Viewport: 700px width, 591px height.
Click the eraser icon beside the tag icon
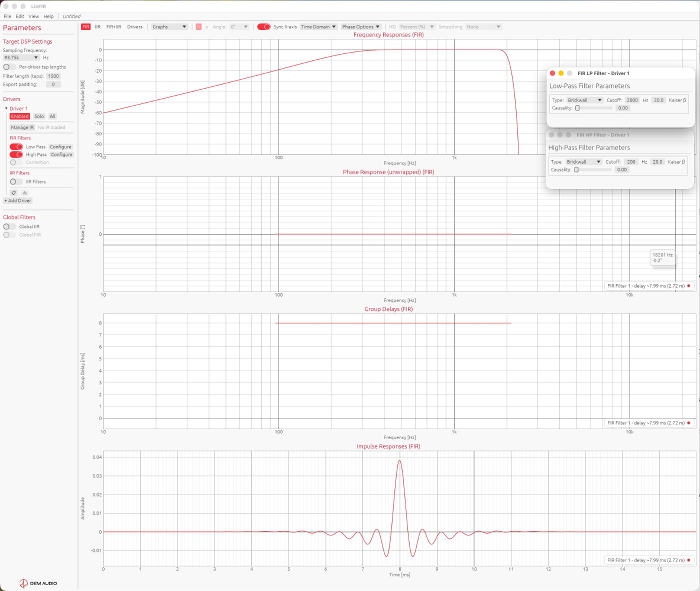coord(24,192)
